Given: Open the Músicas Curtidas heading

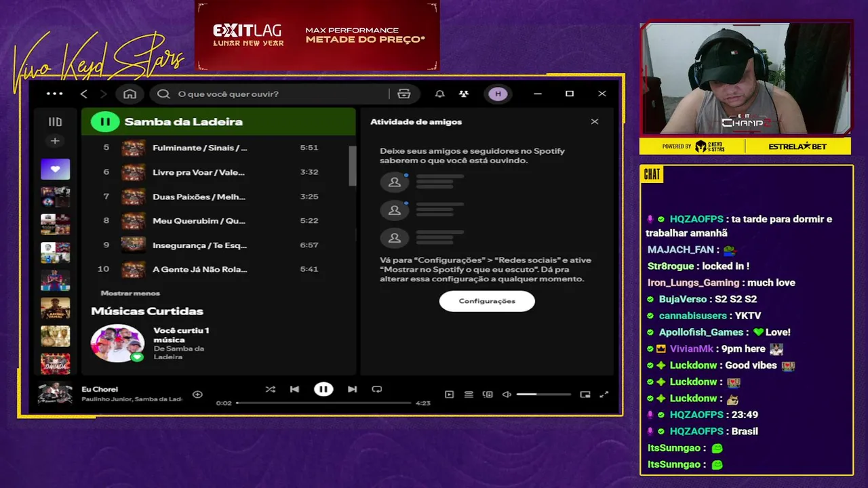Looking at the screenshot, I should (x=147, y=311).
